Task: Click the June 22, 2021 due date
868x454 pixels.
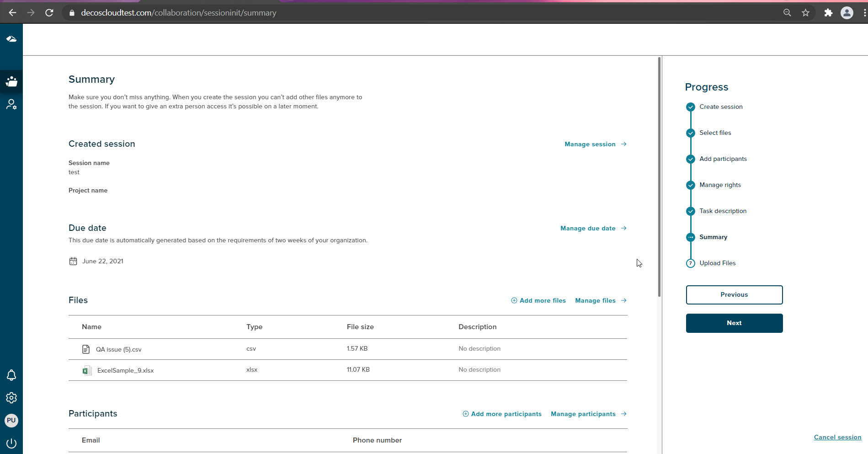Action: click(103, 261)
